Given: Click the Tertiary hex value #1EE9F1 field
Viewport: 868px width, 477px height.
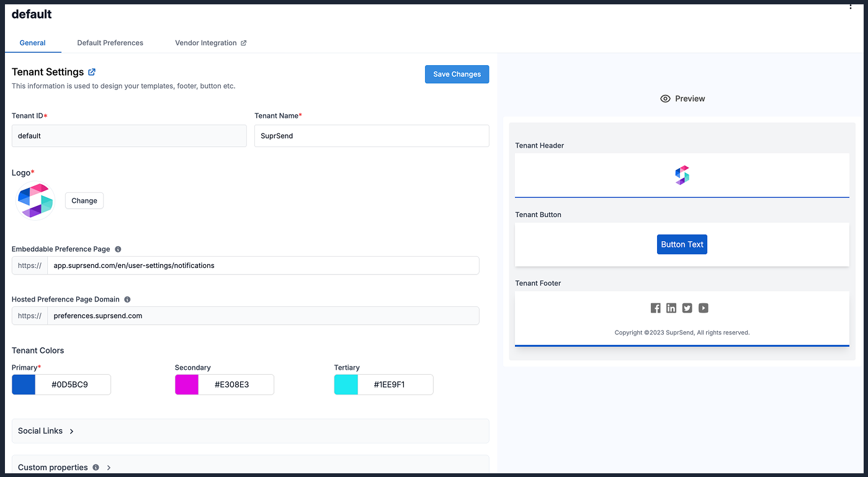Looking at the screenshot, I should 395,385.
